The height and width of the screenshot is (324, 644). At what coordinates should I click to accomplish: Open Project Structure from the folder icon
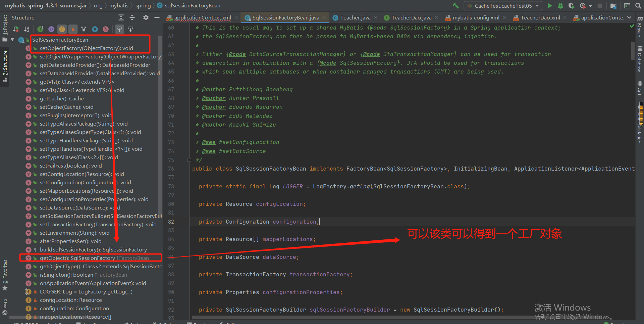point(613,5)
